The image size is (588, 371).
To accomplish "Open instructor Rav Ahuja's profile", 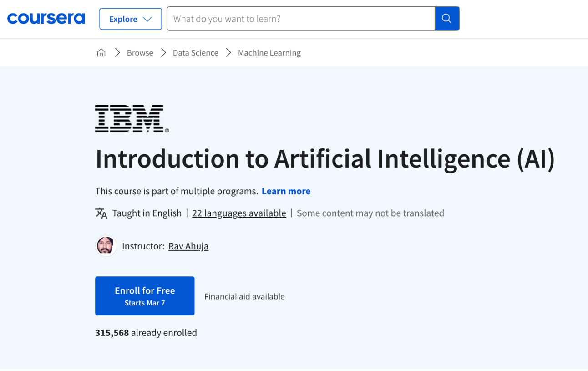I will pos(188,246).
